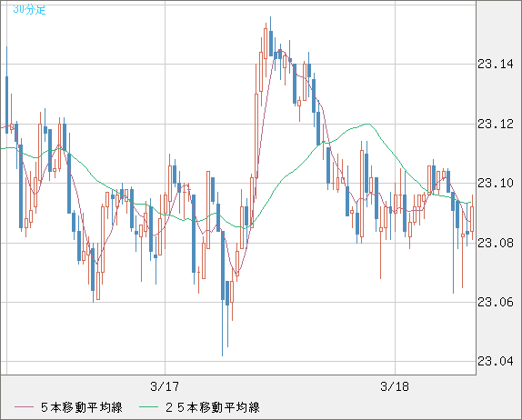Click the 5本移動平均線 legend label

pos(82,407)
